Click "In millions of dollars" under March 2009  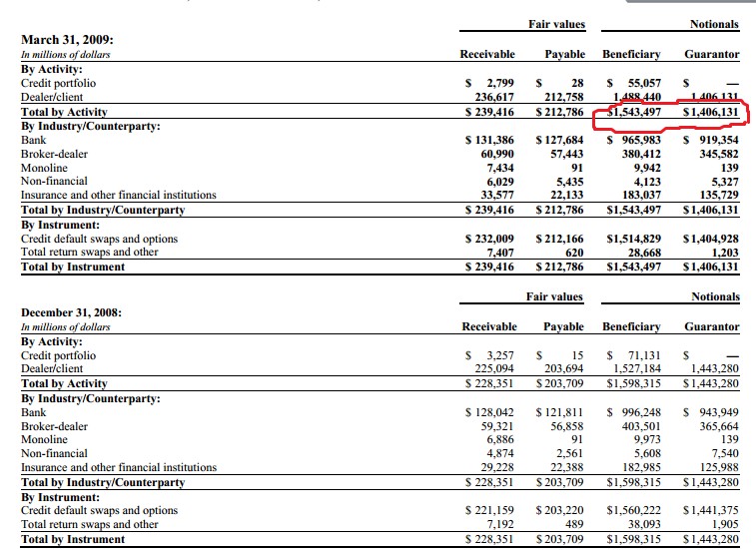coord(65,55)
